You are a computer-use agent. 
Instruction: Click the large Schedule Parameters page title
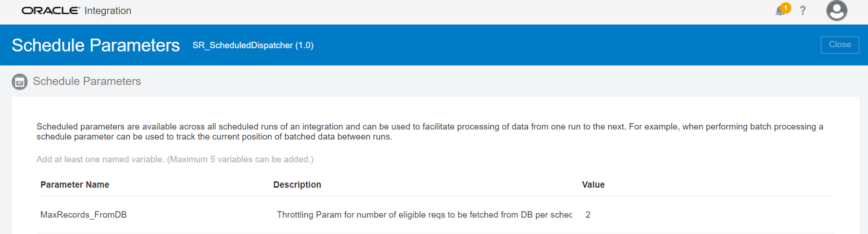(x=95, y=45)
